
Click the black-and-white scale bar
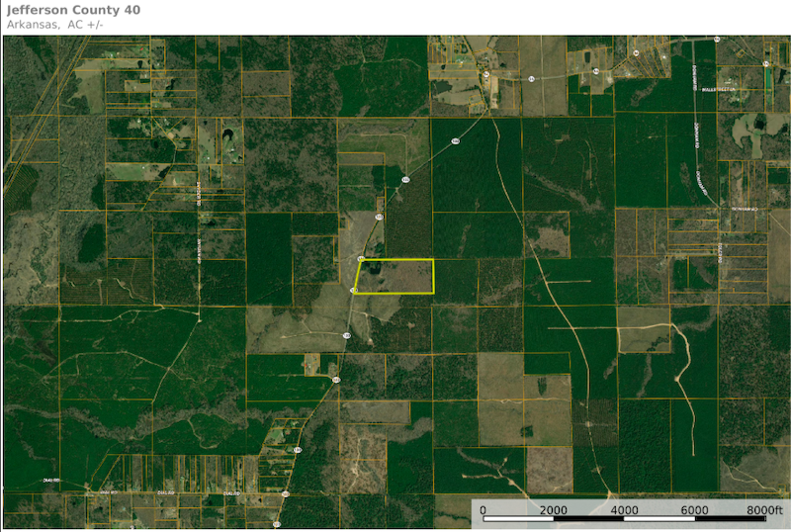pyautogui.click(x=624, y=520)
